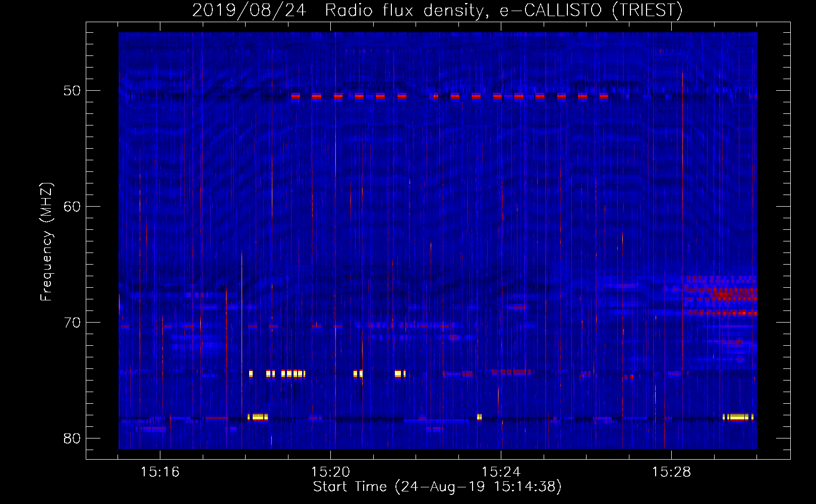
Task: Click the 15:24 time tick label
Action: pos(501,472)
